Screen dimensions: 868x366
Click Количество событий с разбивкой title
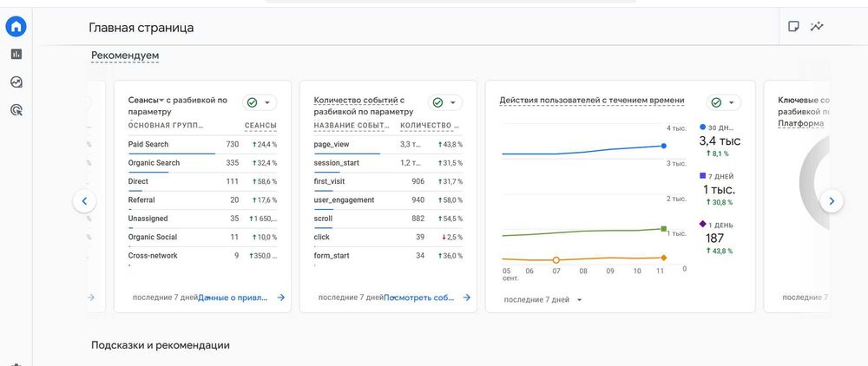(364, 106)
